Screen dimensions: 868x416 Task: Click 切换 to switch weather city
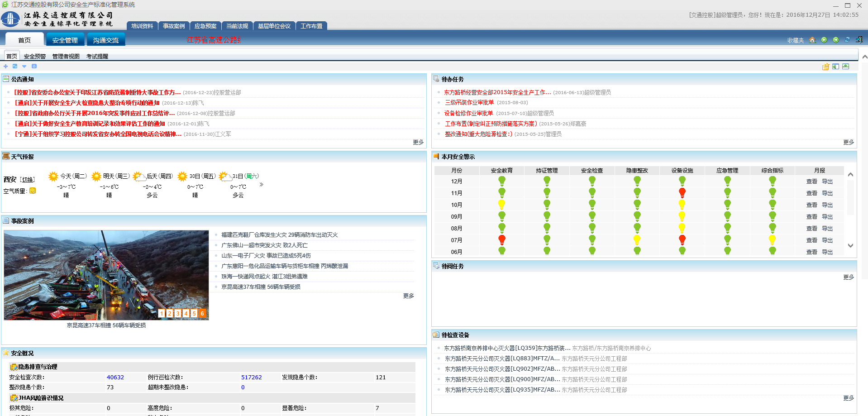coord(28,180)
